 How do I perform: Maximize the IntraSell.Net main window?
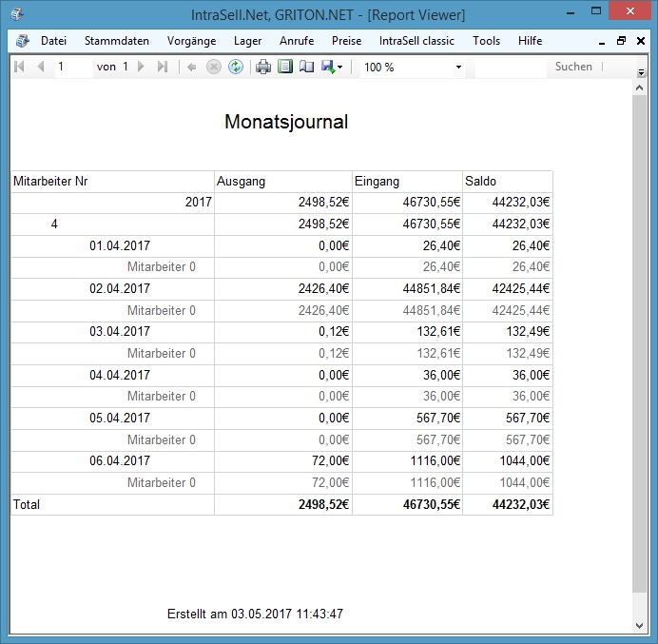click(596, 11)
